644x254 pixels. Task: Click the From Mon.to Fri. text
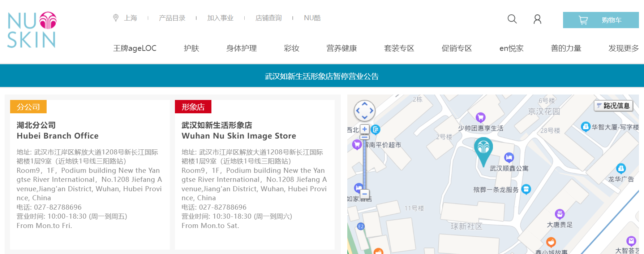click(x=44, y=225)
